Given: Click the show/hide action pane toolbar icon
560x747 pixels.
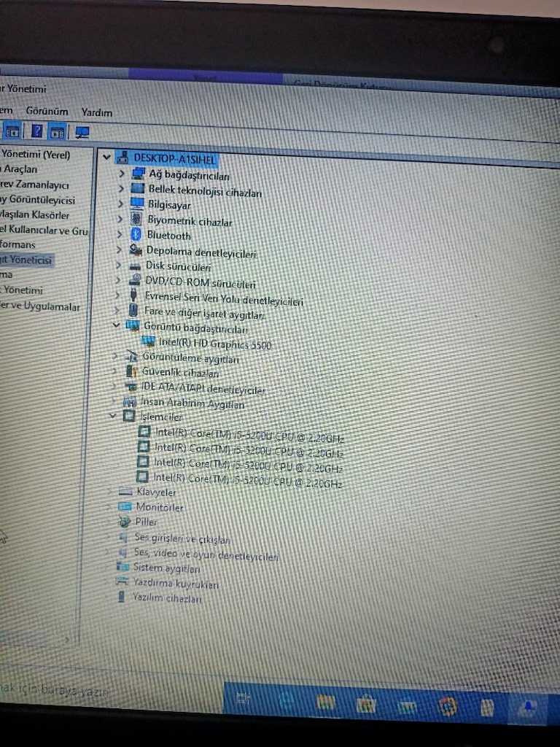Looking at the screenshot, I should pyautogui.click(x=58, y=132).
